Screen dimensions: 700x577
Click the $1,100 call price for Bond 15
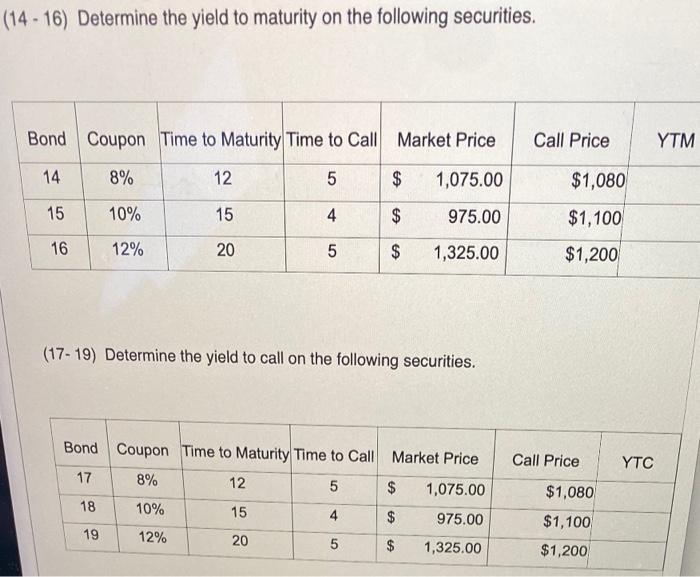coord(595,218)
